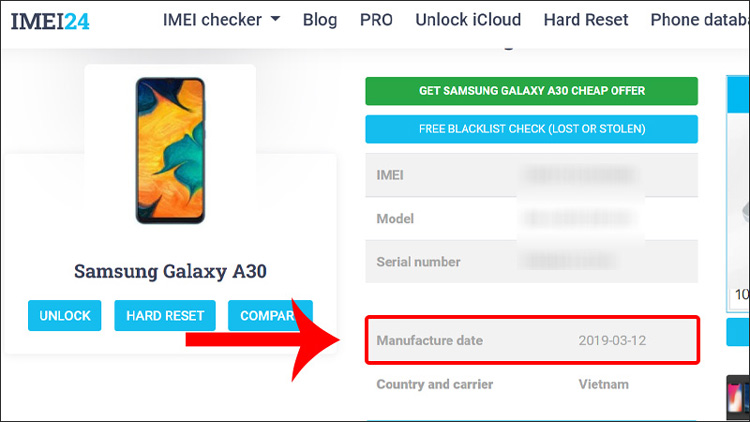Open the PRO menu item
Viewport: 750px width, 422px height.
click(376, 20)
